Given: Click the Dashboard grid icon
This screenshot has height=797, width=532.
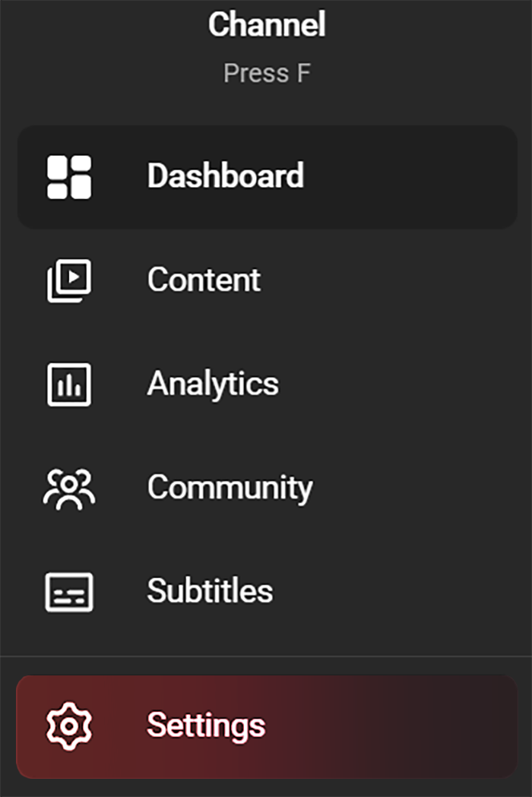Looking at the screenshot, I should point(69,177).
